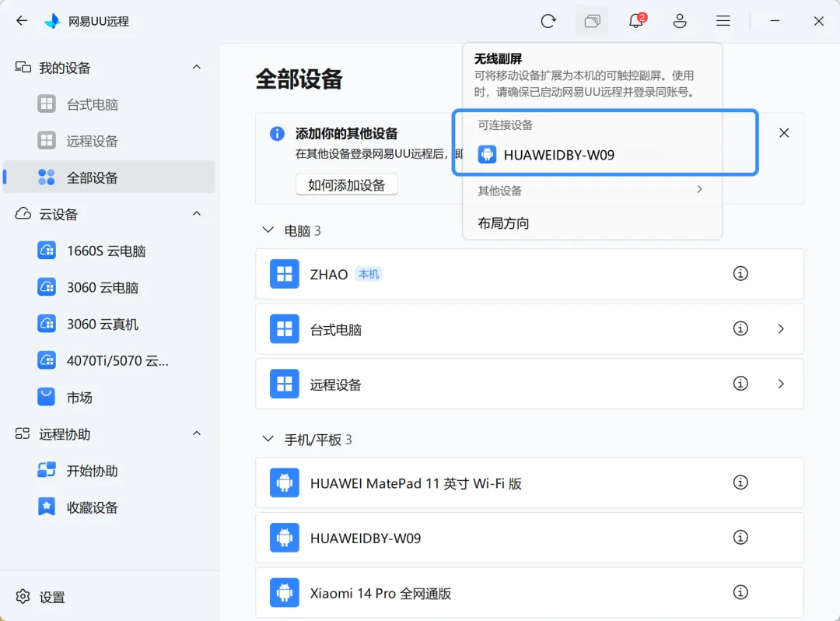
Task: Click the back arrow at top left
Action: [x=21, y=21]
